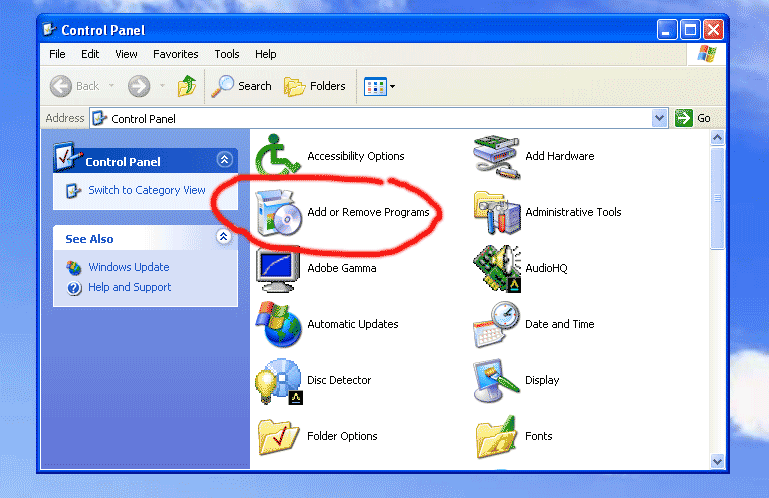
Task: Open the Help menu
Action: pos(265,54)
